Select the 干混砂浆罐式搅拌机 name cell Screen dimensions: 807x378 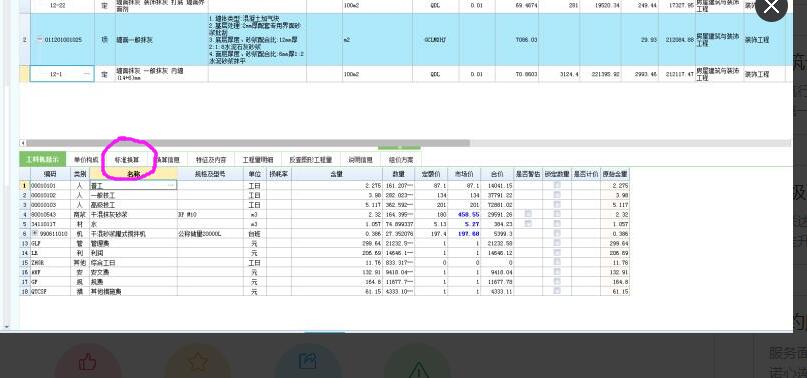133,234
